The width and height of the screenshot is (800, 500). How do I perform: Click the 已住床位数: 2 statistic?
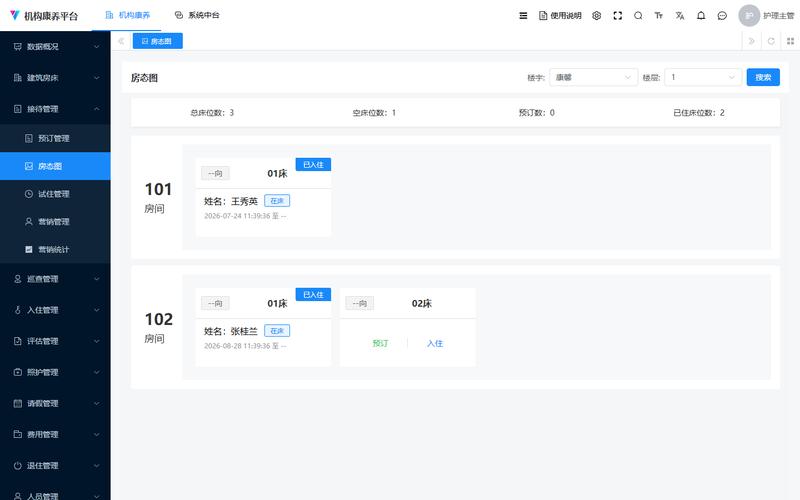699,113
